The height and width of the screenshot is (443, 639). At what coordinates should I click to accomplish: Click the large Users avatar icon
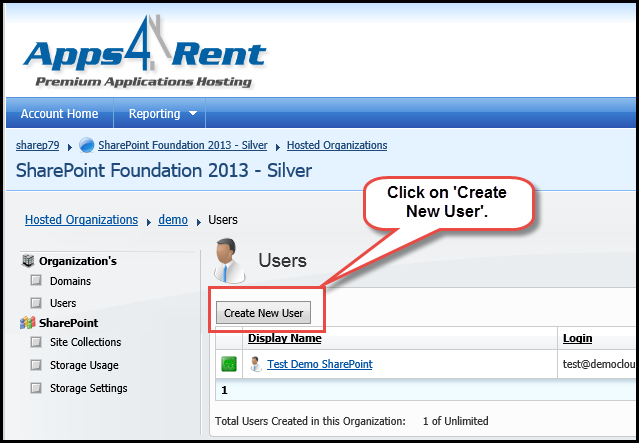point(229,260)
